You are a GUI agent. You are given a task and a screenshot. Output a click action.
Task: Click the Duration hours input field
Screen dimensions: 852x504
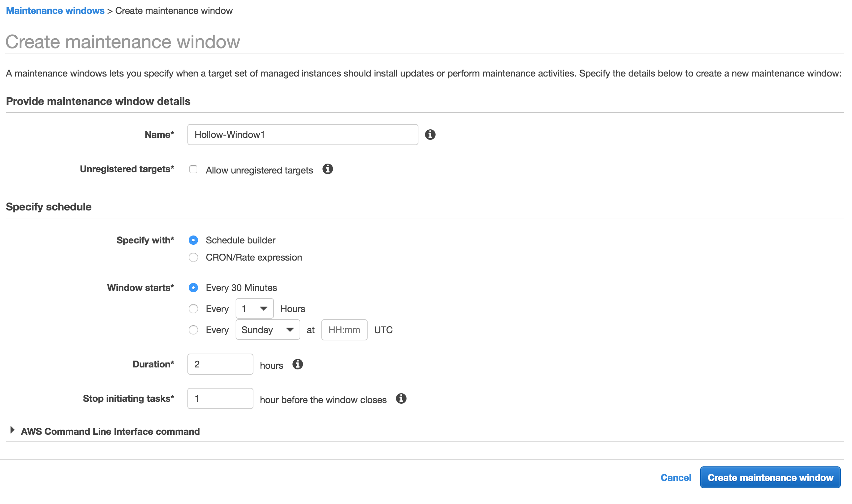(x=220, y=364)
